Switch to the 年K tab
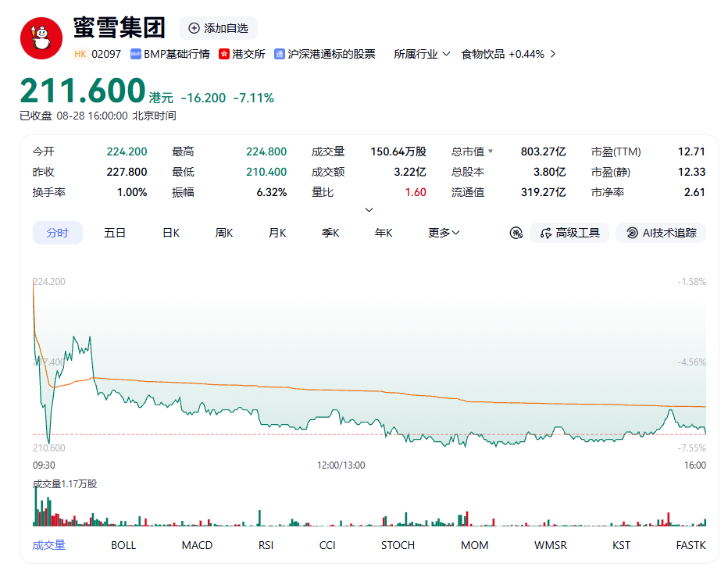The height and width of the screenshot is (574, 728). (384, 233)
